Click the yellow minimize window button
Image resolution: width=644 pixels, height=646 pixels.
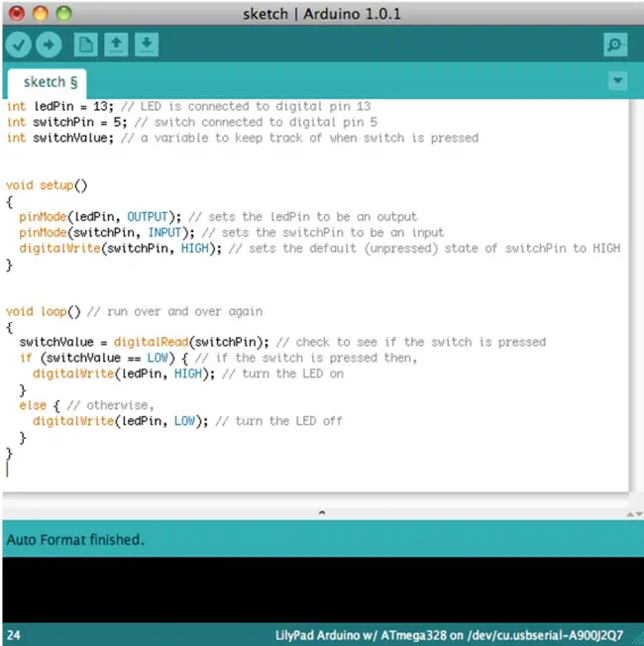41,14
